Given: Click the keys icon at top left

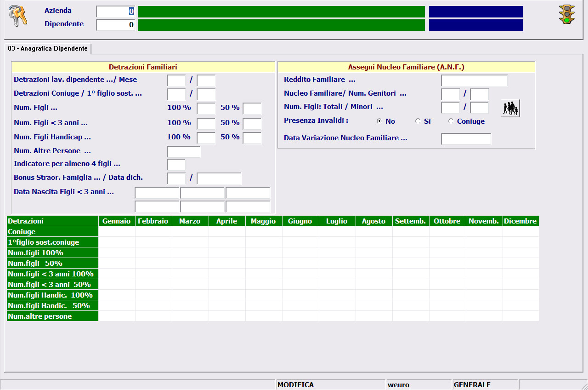Looking at the screenshot, I should pyautogui.click(x=18, y=16).
